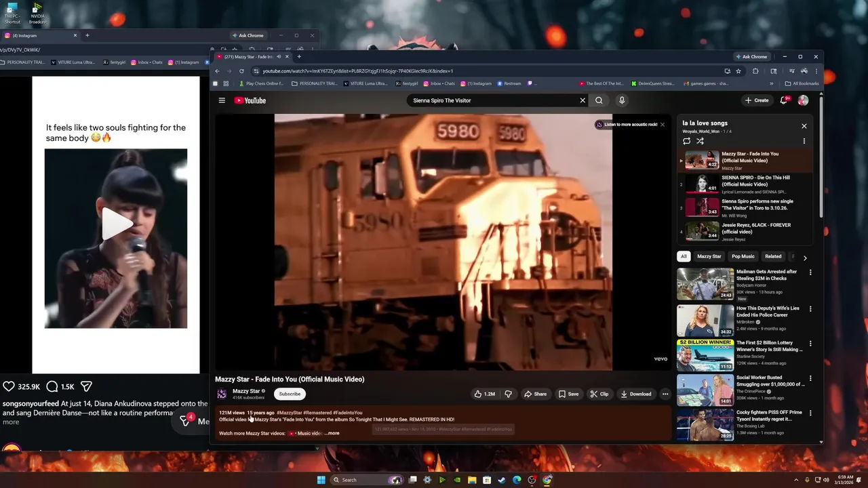Bookmark this page with the star icon
The height and width of the screenshot is (488, 868).
pos(738,70)
